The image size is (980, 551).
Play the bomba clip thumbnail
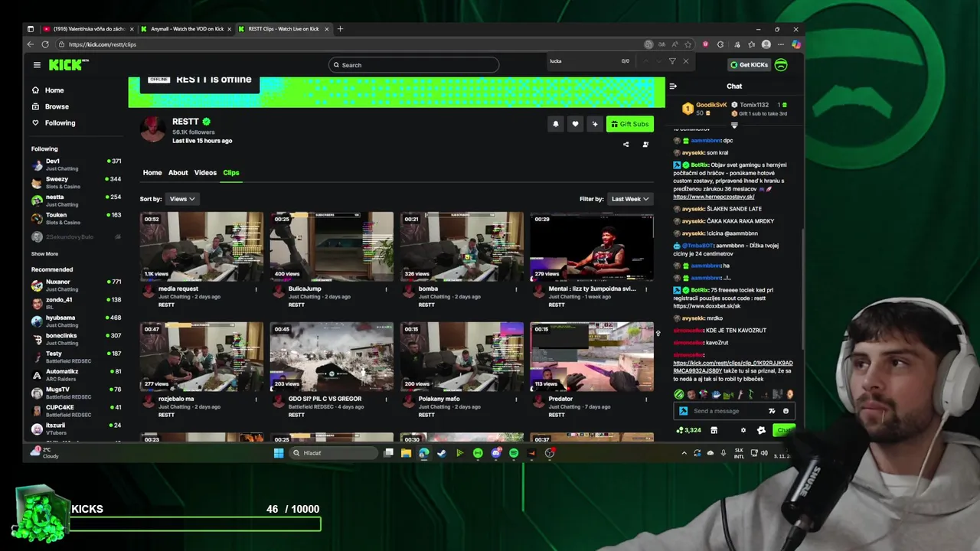pos(462,246)
